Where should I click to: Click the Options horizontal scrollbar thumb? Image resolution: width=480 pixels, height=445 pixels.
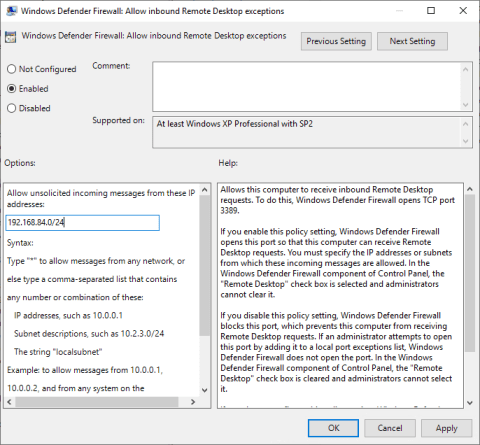[x=97, y=402]
